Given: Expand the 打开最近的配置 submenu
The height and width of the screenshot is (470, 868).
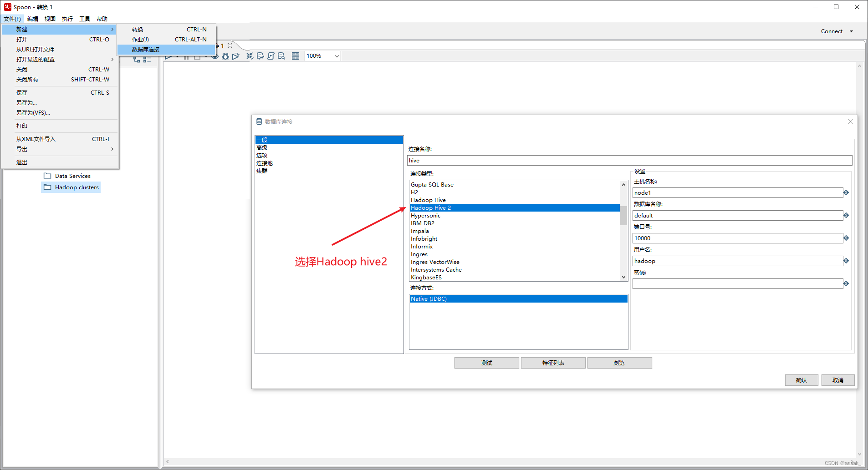Looking at the screenshot, I should [x=112, y=59].
